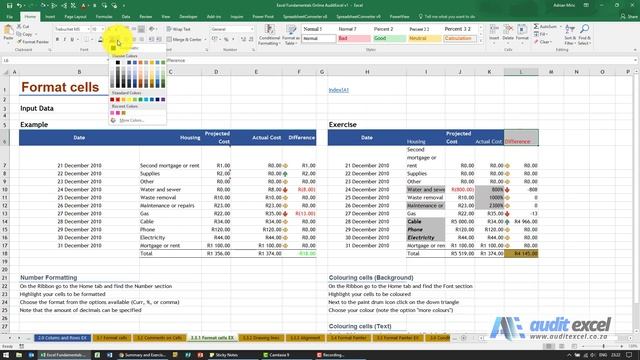Share the workbook
Image resolution: width=640 pixels, height=360 pixels.
(x=629, y=16)
